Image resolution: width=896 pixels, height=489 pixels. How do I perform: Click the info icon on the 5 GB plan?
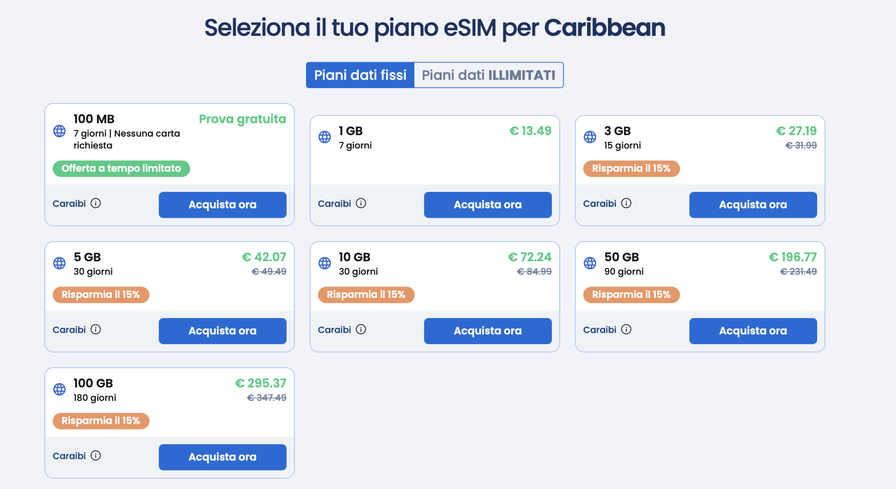tap(96, 329)
